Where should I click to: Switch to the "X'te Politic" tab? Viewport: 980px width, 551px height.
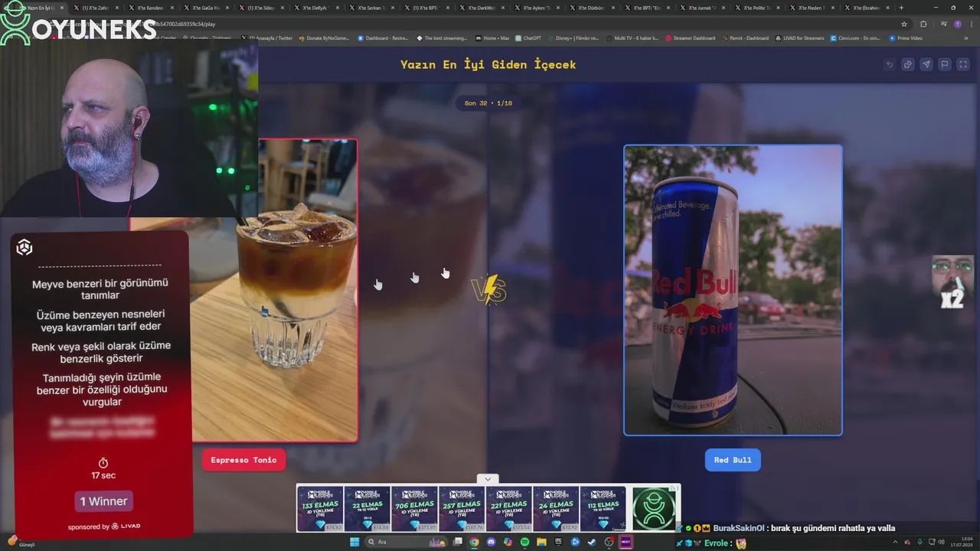tap(756, 8)
